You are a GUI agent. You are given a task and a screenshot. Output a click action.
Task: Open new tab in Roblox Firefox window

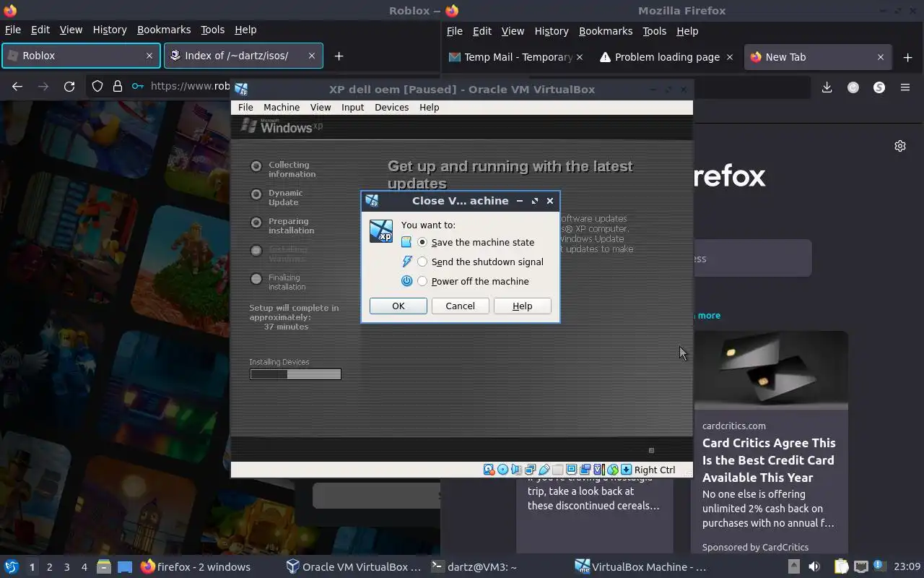[x=339, y=56]
